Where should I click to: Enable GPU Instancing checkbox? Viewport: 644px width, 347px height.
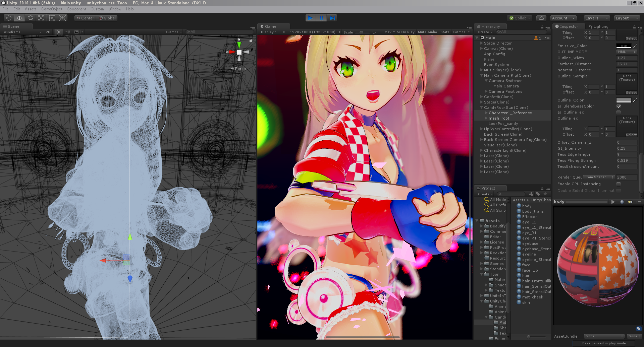pyautogui.click(x=619, y=184)
